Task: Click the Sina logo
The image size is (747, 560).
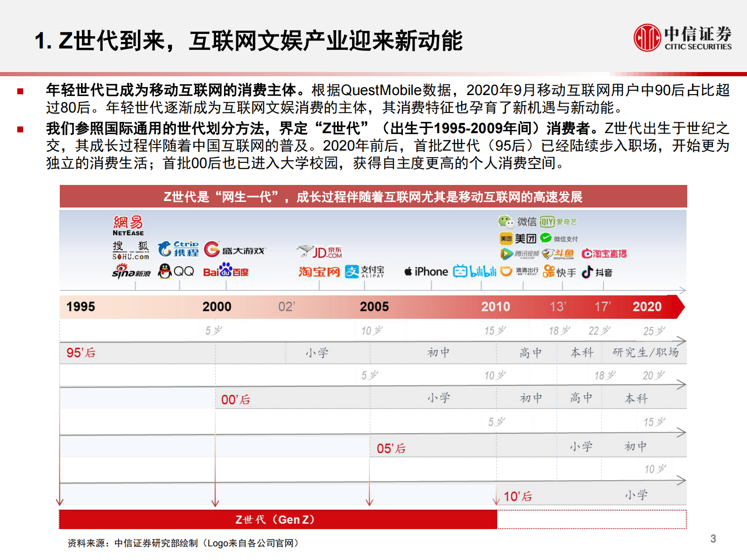Action: click(x=131, y=271)
